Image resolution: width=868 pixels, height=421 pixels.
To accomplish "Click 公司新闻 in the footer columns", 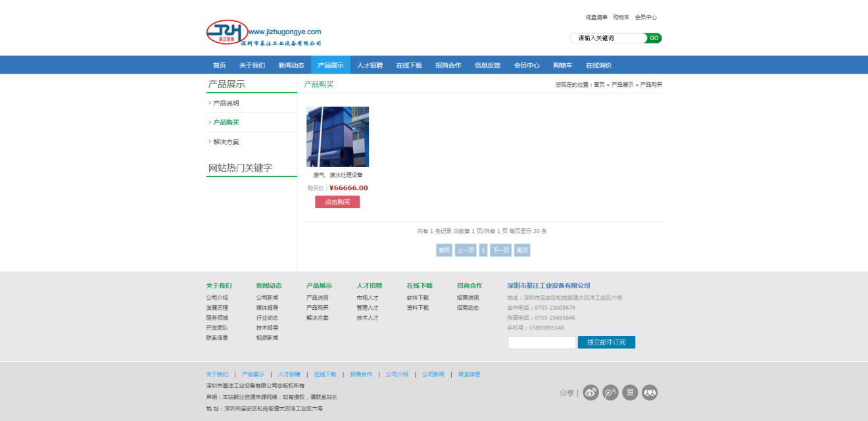I will [267, 298].
